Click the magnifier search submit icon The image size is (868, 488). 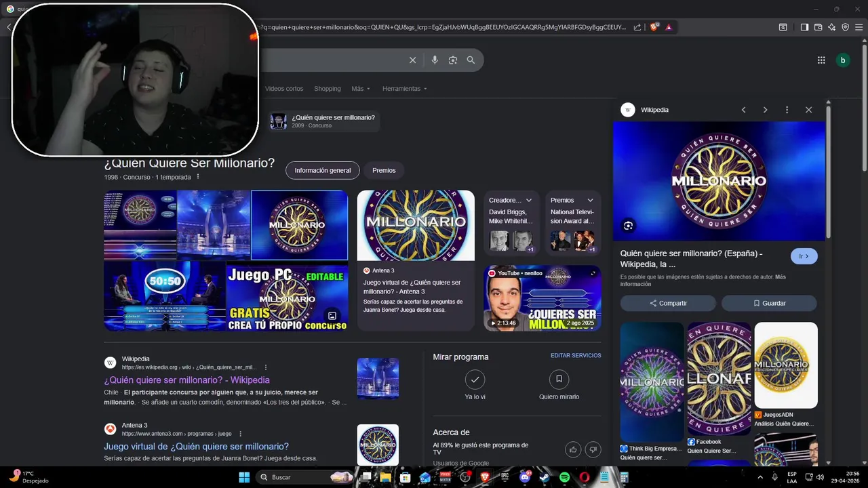471,60
